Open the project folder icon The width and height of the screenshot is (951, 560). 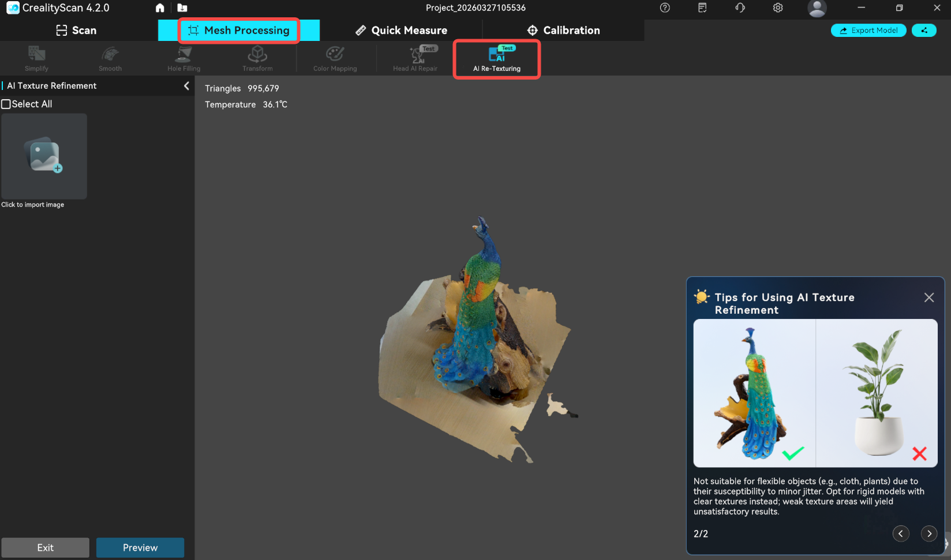182,8
